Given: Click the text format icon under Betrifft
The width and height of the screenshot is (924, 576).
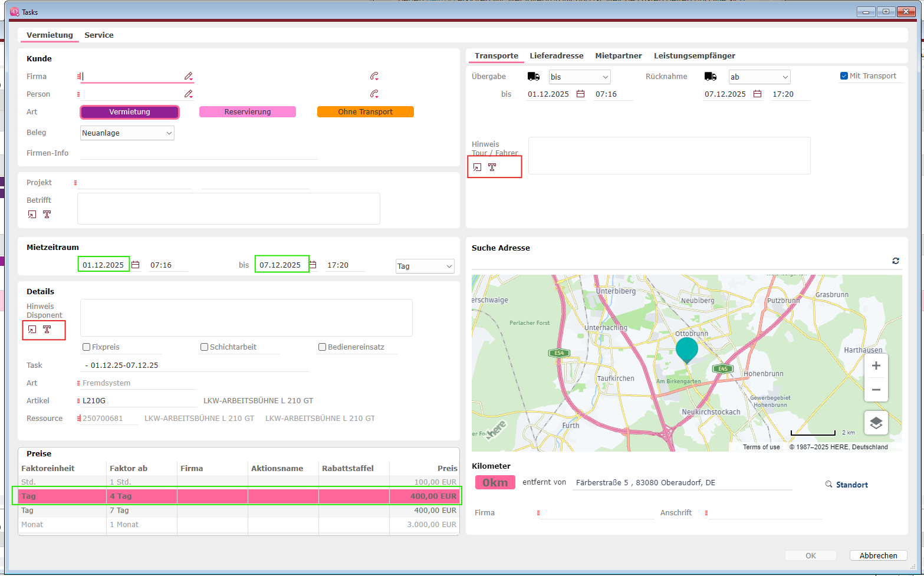Looking at the screenshot, I should (47, 215).
